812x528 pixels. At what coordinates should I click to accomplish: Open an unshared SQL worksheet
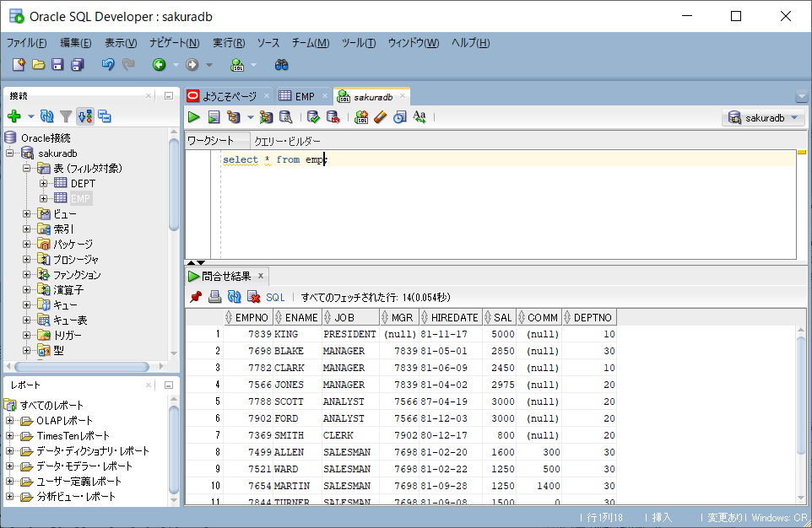pos(361,117)
